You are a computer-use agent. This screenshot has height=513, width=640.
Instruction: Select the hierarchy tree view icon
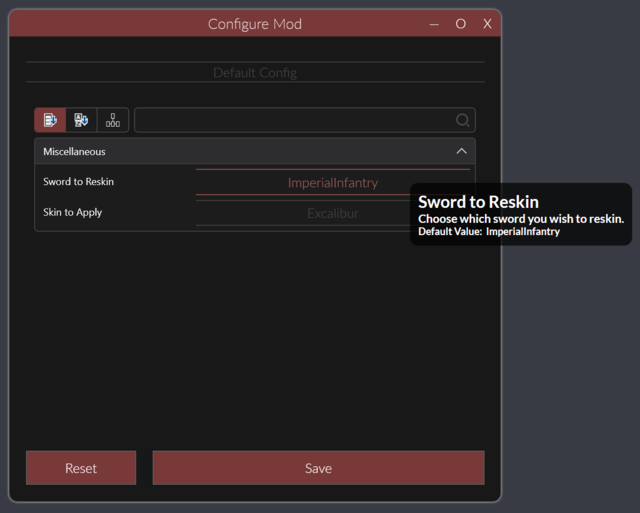tap(113, 120)
